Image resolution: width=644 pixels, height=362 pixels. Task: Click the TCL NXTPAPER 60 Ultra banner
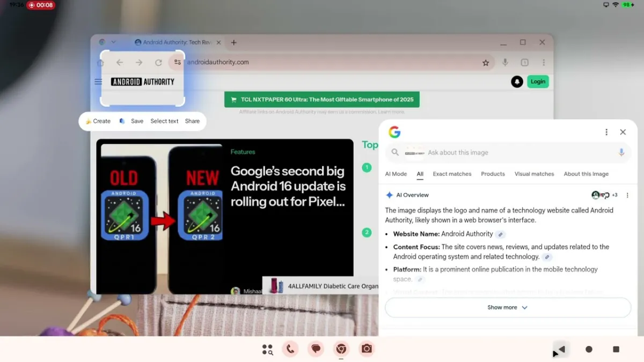[x=322, y=100]
